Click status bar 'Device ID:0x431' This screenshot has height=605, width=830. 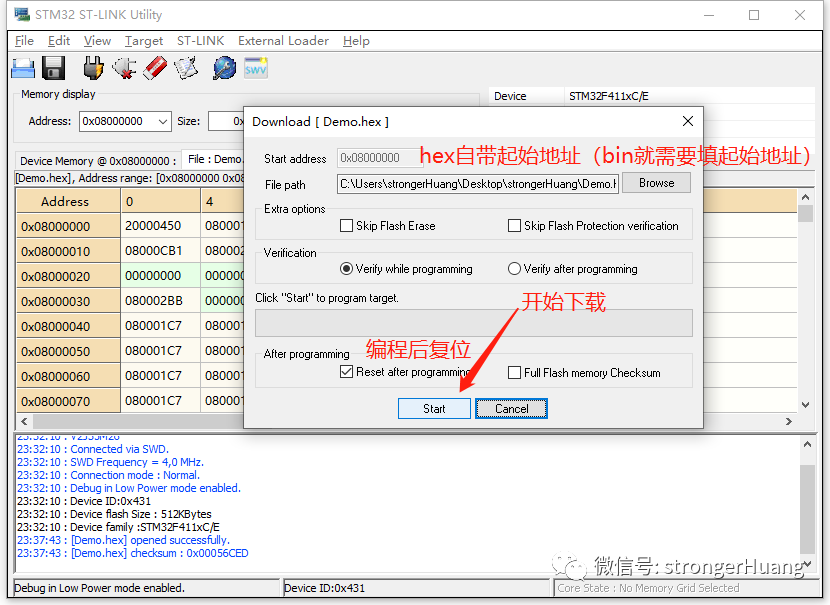click(x=324, y=588)
